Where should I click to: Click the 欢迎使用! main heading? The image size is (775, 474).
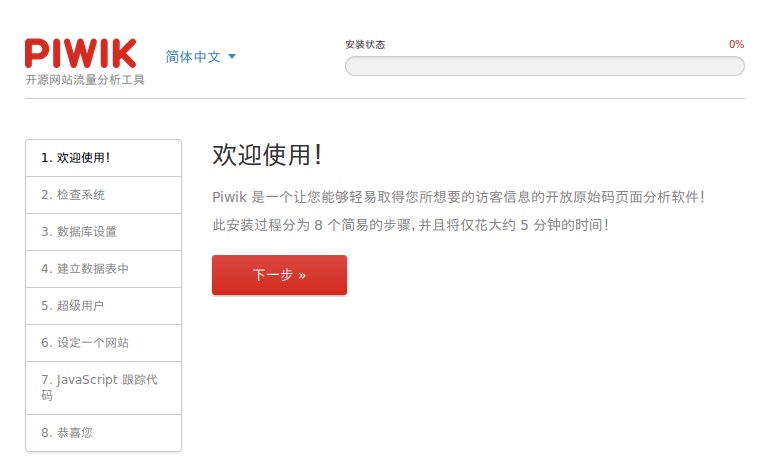267,155
